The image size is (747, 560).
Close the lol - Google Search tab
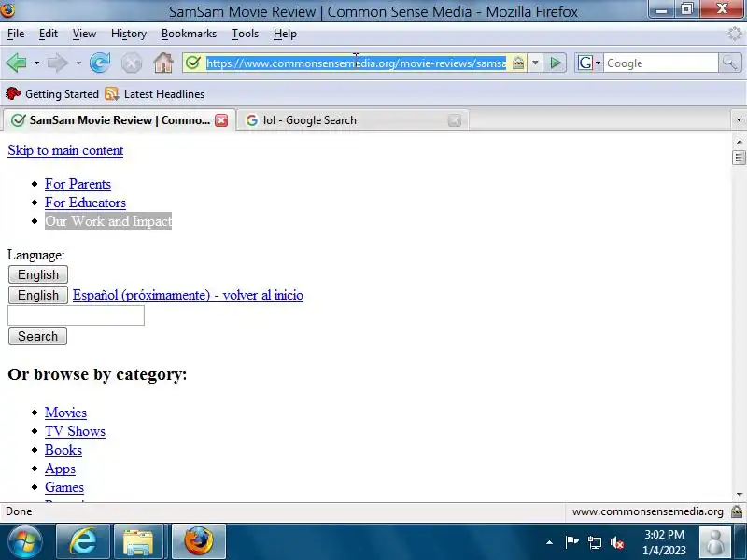(455, 120)
